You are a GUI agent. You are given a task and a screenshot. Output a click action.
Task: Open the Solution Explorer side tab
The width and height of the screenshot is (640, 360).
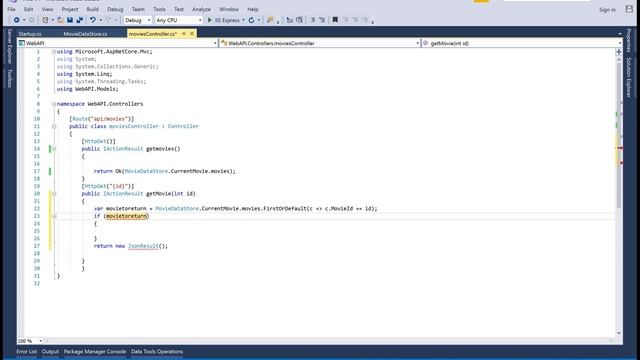point(629,77)
